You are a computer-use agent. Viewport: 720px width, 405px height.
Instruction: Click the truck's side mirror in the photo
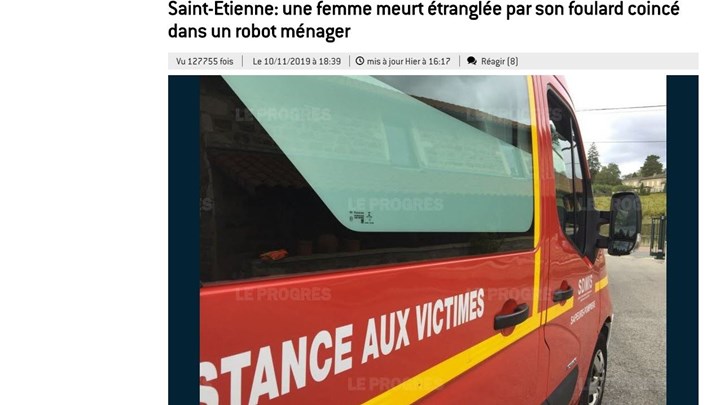point(624,224)
